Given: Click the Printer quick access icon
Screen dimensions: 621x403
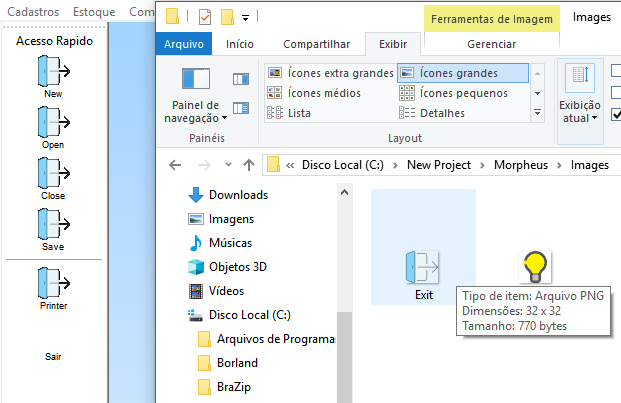Looking at the screenshot, I should pos(54,283).
